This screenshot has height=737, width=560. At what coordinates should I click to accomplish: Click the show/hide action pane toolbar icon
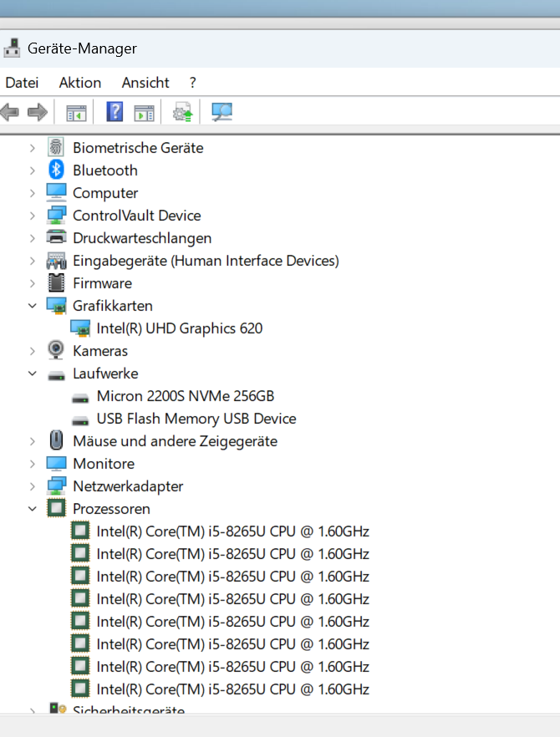click(144, 113)
